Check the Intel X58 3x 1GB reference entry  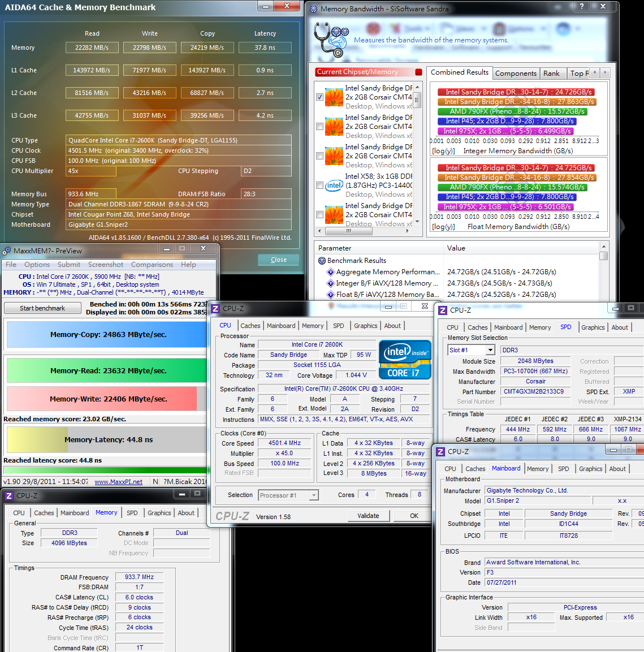(319, 185)
